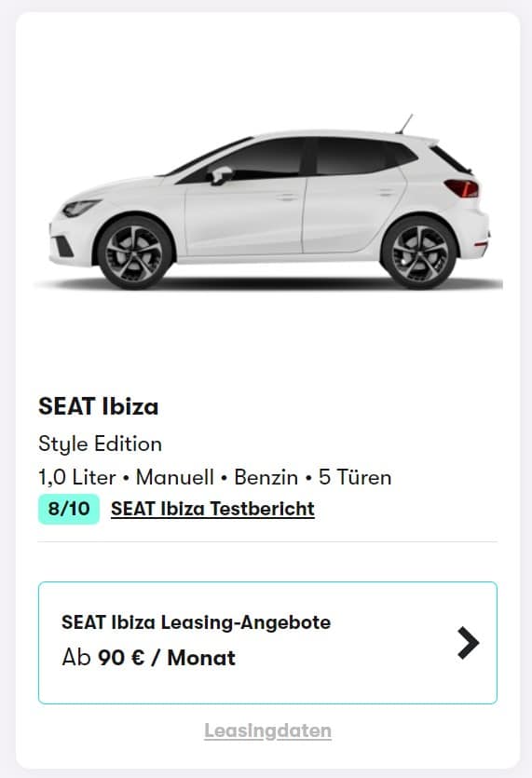Image resolution: width=532 pixels, height=778 pixels.
Task: Click the Style Edition trim label
Action: pos(101,444)
